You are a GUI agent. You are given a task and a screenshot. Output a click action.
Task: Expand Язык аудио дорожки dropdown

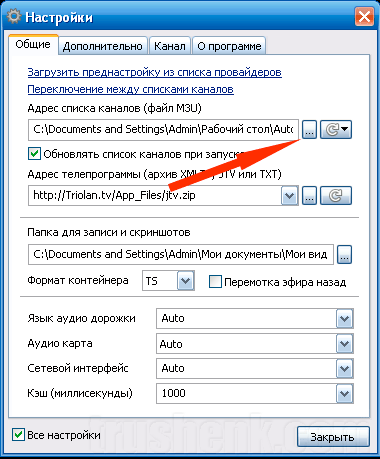tap(344, 319)
